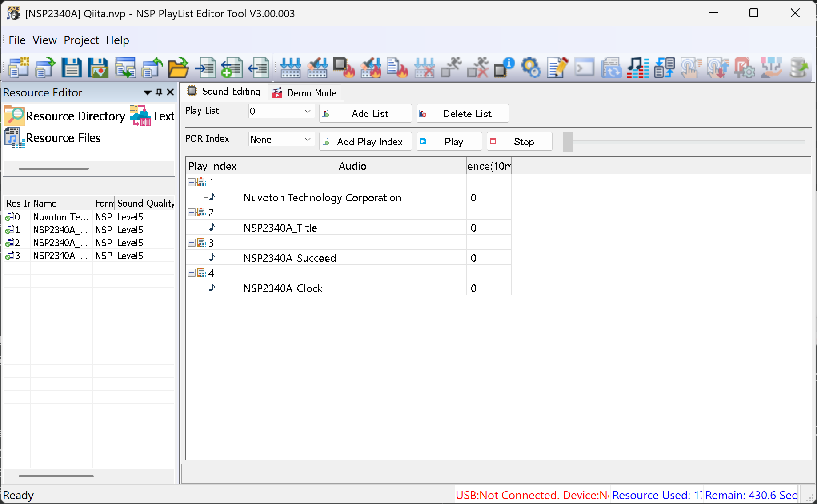Click the Stop button
The height and width of the screenshot is (504, 817).
coord(519,142)
